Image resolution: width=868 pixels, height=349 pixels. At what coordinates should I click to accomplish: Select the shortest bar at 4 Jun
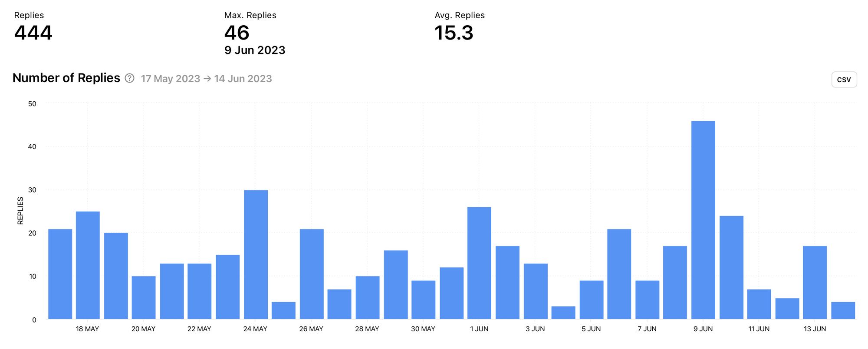tap(563, 313)
